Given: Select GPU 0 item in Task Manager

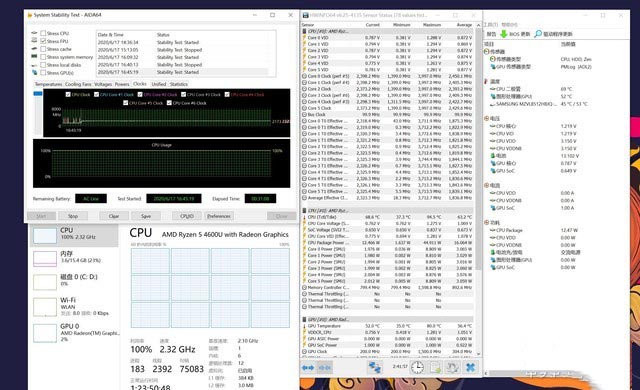Looking at the screenshot, I should 74,332.
